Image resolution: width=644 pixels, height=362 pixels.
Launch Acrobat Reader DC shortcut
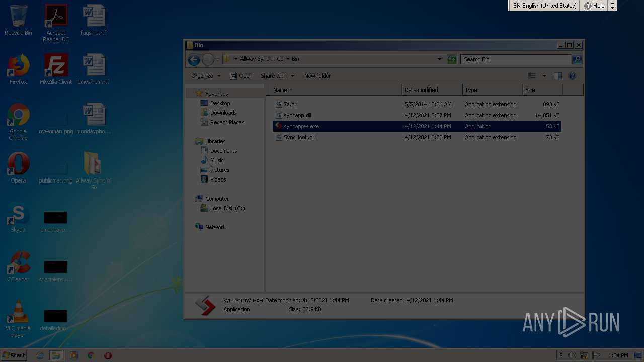[56, 23]
